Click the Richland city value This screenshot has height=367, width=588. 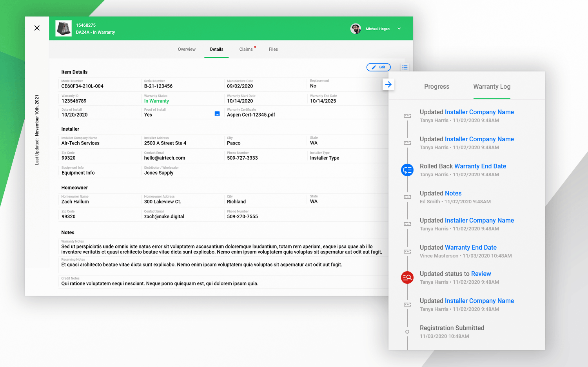[x=236, y=202]
